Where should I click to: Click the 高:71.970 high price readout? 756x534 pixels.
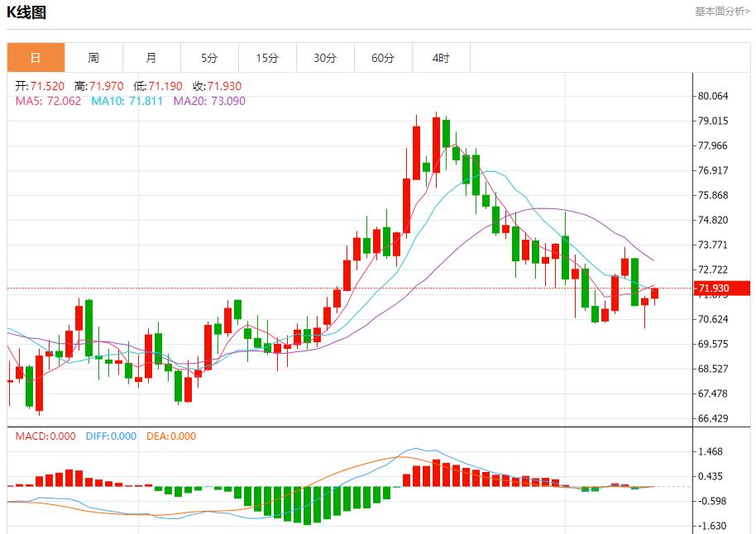point(98,86)
